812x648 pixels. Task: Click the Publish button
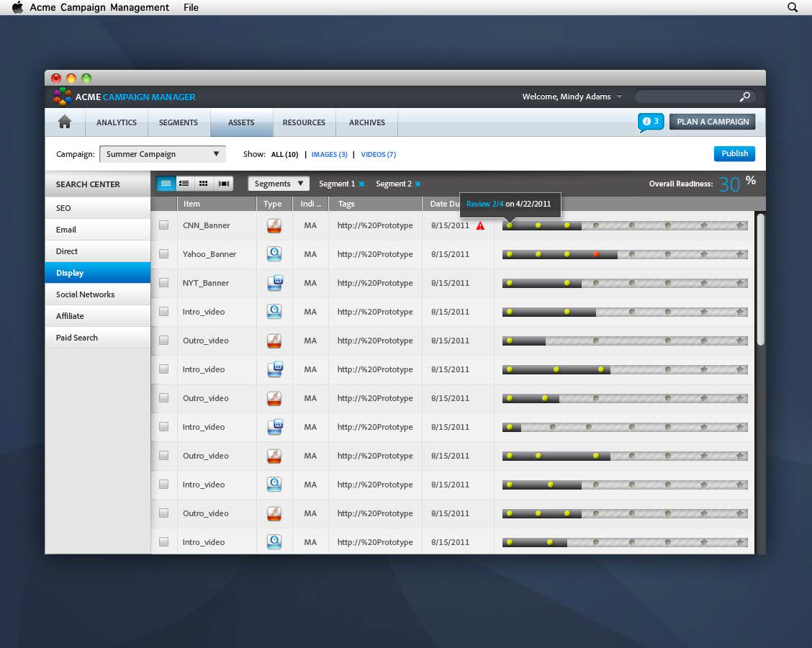pos(734,153)
